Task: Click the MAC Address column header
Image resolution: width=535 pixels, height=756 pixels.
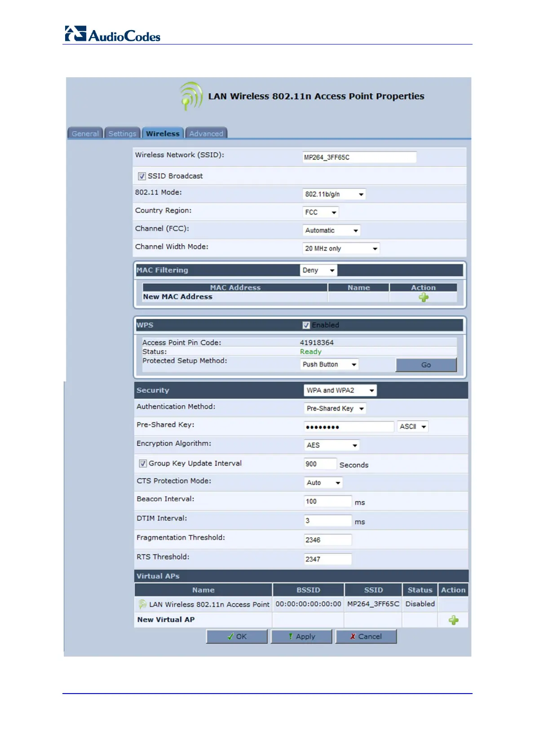Action: 235,287
